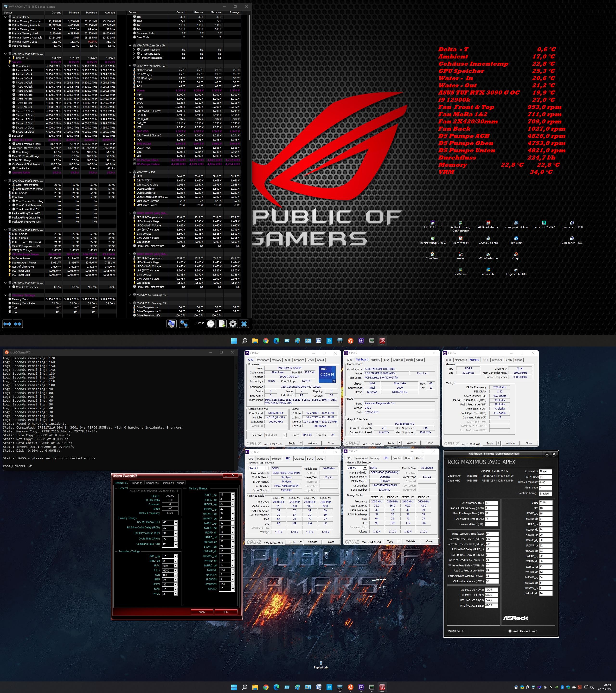Open Battle.net desktop icon
The image size is (616, 693).
click(516, 240)
